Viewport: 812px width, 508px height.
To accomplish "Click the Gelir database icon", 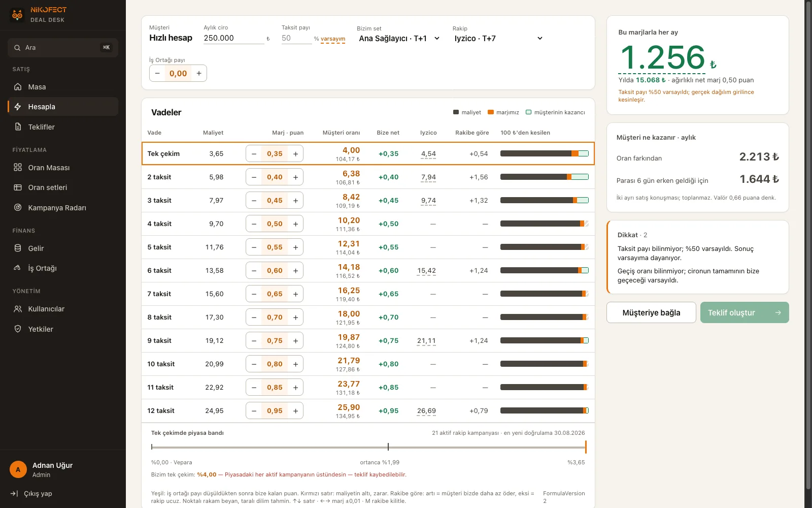I will pyautogui.click(x=18, y=248).
